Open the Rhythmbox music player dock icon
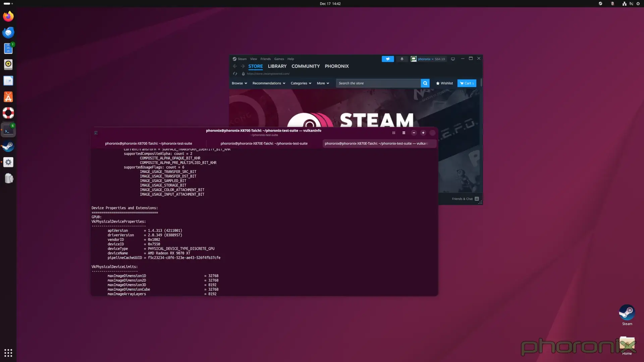 [x=8, y=64]
